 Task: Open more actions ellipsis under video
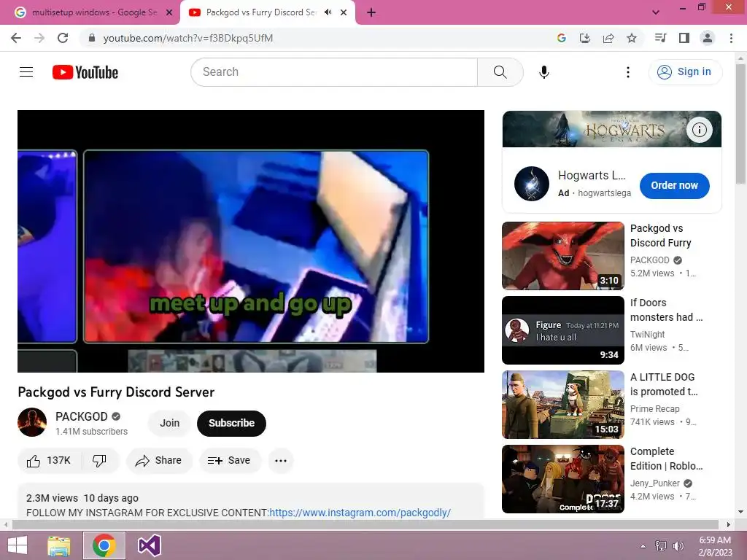click(x=281, y=461)
